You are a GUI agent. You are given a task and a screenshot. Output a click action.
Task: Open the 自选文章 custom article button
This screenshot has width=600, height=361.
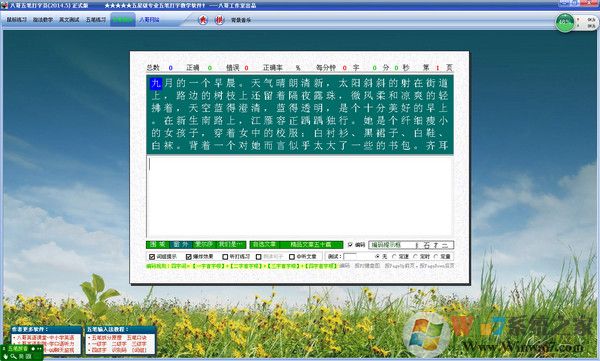point(264,245)
